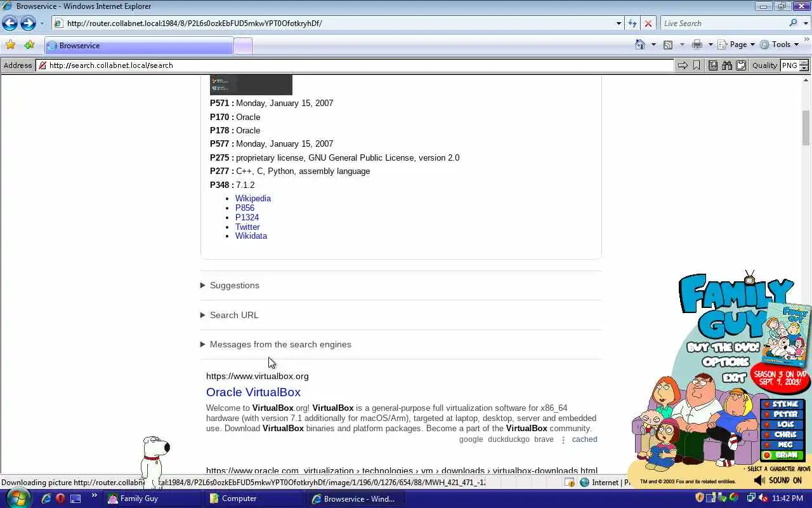The image size is (812, 508).
Task: Click the clipboard icon in Browservice bar
Action: click(740, 65)
